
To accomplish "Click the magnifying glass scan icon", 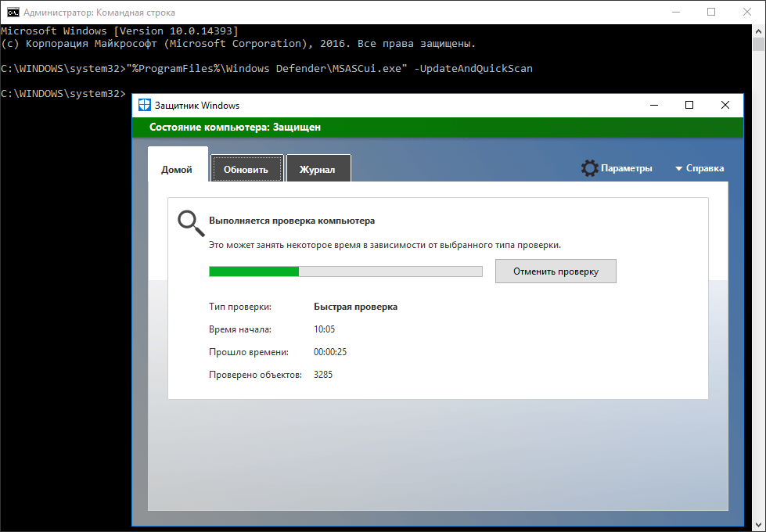I will (190, 223).
